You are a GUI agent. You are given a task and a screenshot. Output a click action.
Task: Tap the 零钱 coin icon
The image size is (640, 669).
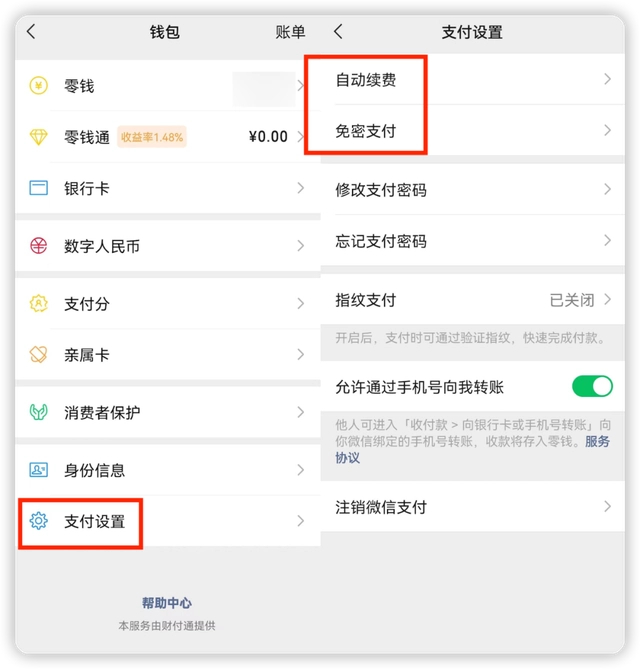(x=39, y=86)
